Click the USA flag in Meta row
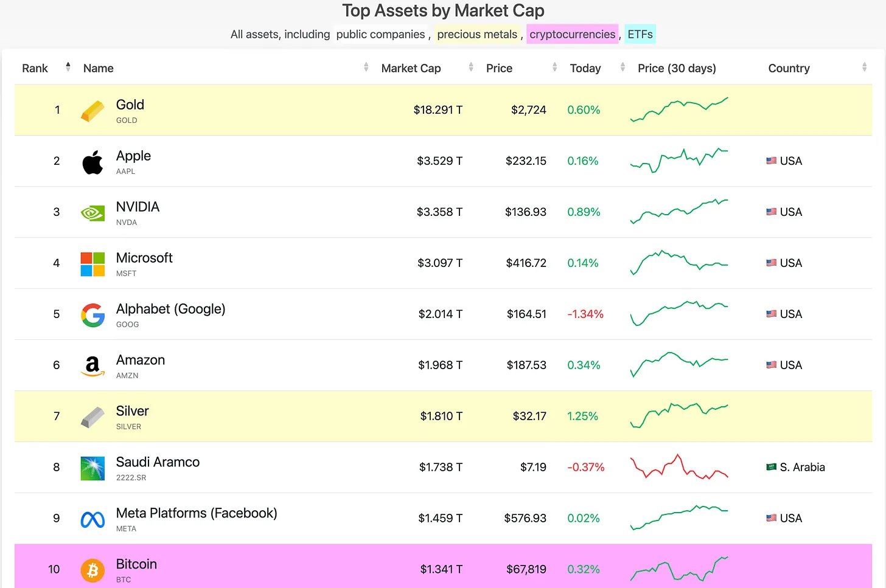The height and width of the screenshot is (588, 886). coord(771,518)
